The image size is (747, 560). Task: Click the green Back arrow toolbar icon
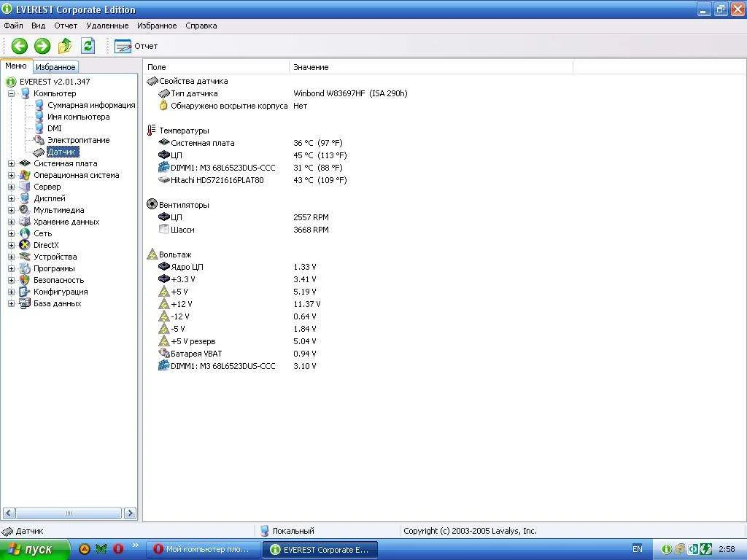click(19, 46)
